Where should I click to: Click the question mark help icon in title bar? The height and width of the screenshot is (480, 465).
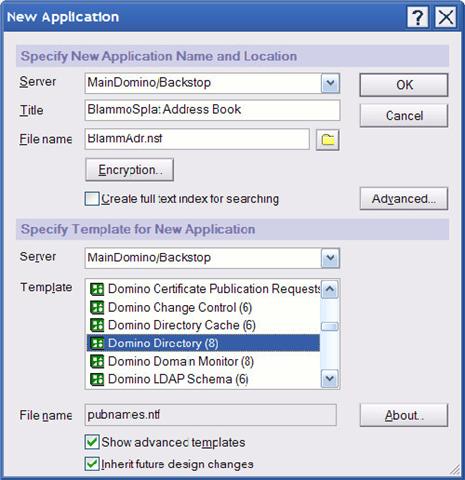417,17
